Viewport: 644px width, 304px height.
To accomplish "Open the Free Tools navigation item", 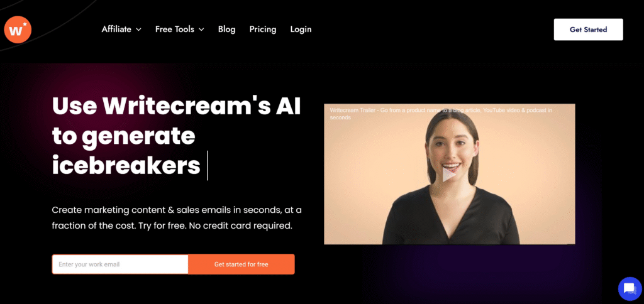I will (x=175, y=29).
